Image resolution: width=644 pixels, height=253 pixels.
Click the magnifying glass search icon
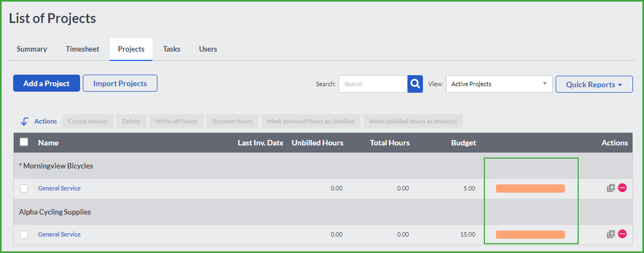[x=415, y=84]
